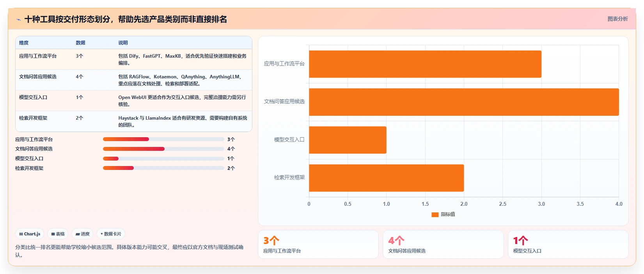Click the 应用与工作流平台 progress bar

click(163, 139)
